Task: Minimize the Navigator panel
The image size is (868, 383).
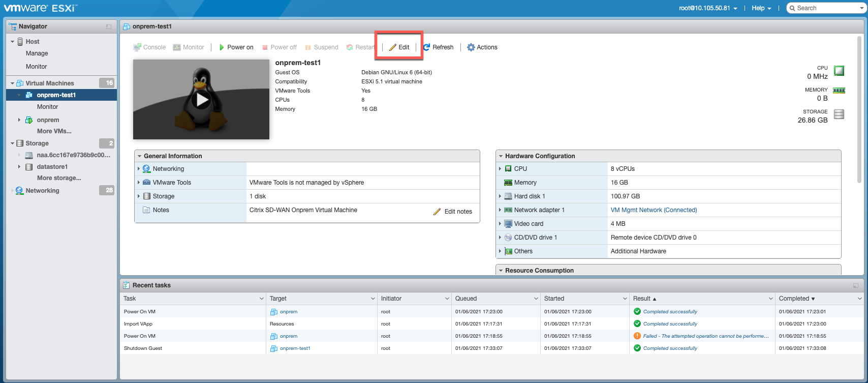Action: coord(109,26)
